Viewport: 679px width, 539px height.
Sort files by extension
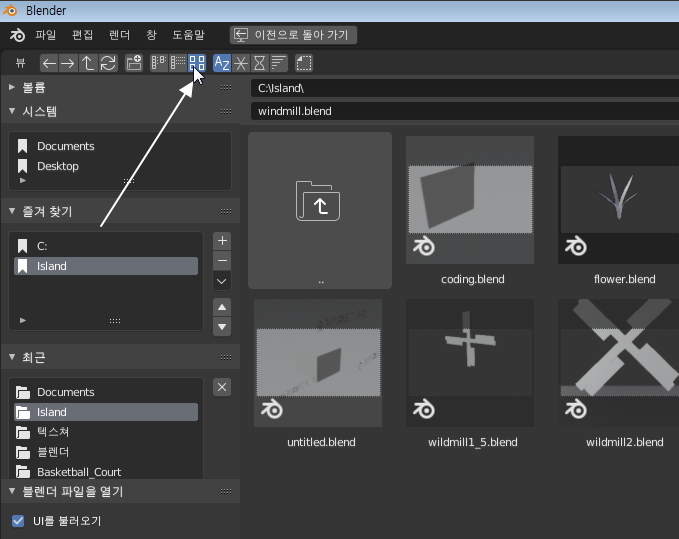pyautogui.click(x=241, y=64)
